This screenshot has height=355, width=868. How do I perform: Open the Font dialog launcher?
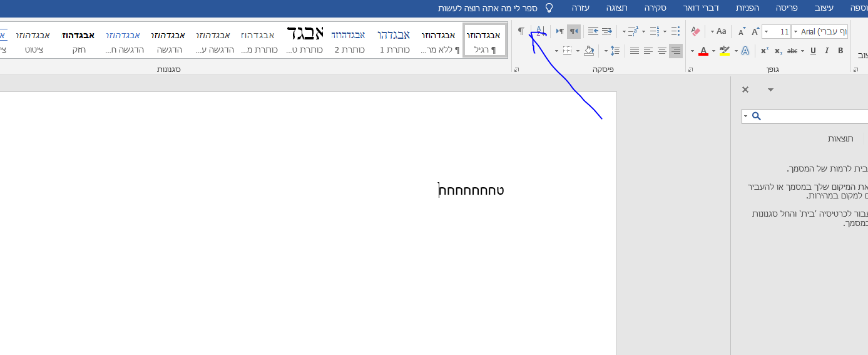pos(692,70)
